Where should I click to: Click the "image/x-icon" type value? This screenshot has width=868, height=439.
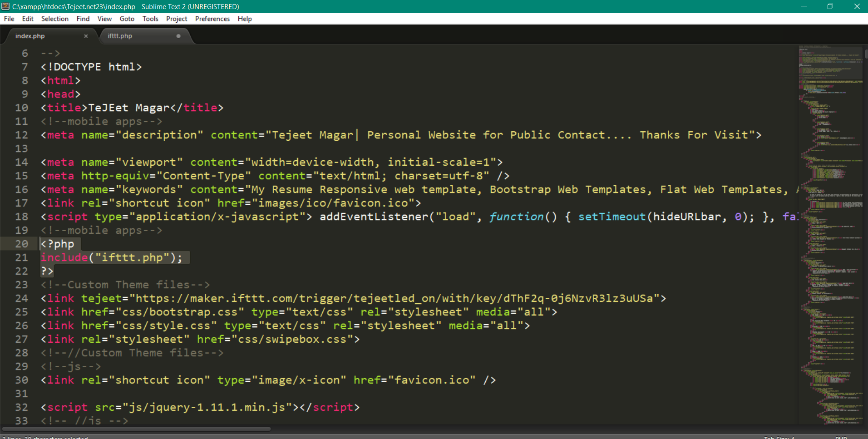pyautogui.click(x=299, y=380)
